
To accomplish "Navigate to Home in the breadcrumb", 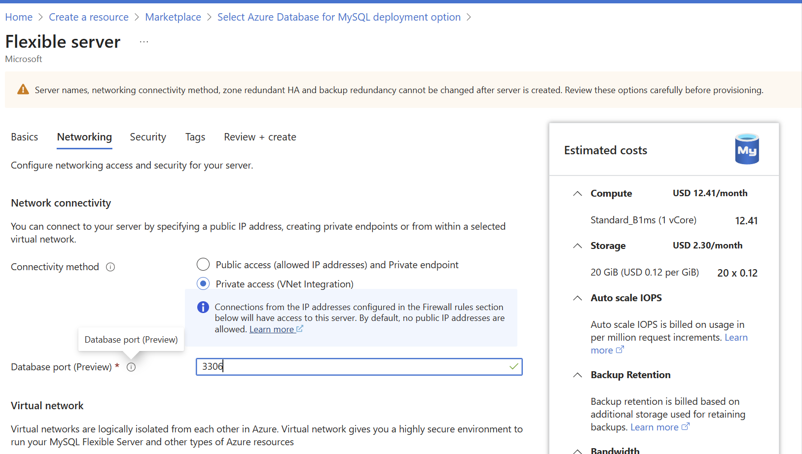I will coord(19,17).
